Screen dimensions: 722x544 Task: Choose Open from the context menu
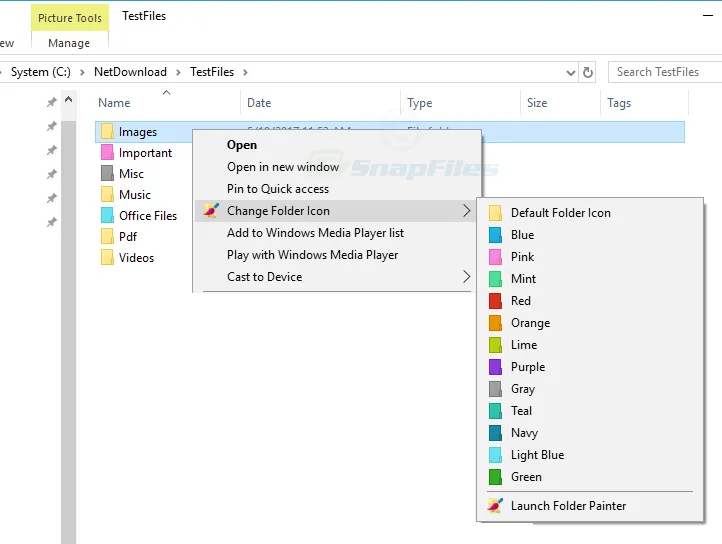coord(338,145)
